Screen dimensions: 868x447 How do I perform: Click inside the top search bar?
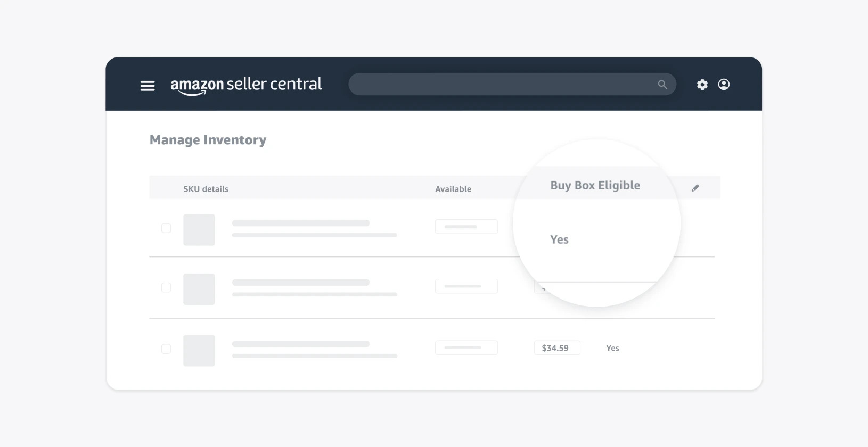pyautogui.click(x=506, y=84)
